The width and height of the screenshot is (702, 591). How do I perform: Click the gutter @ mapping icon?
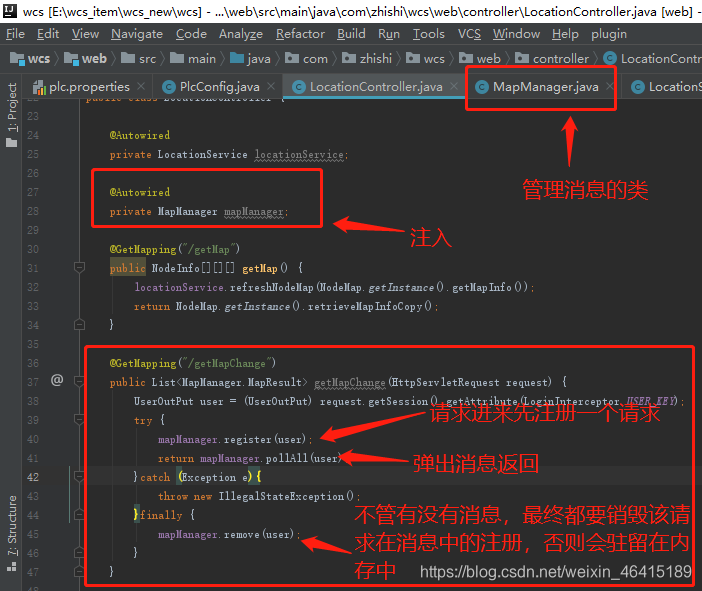57,380
